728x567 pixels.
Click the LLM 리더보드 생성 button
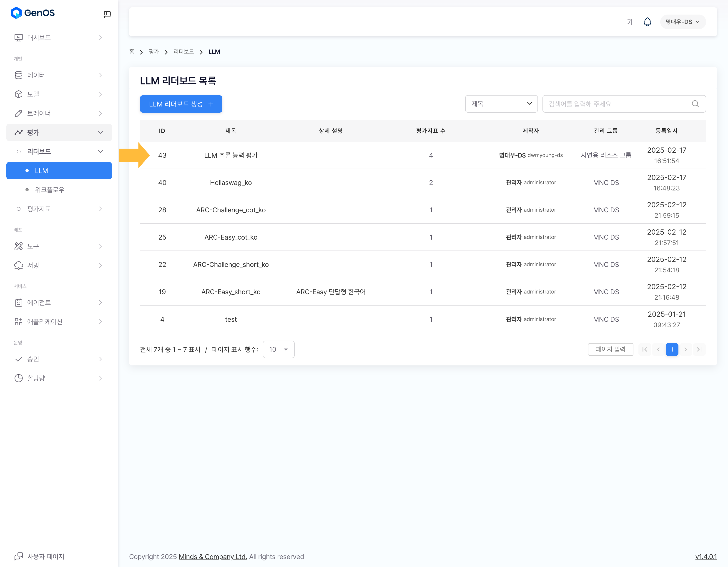pyautogui.click(x=181, y=104)
